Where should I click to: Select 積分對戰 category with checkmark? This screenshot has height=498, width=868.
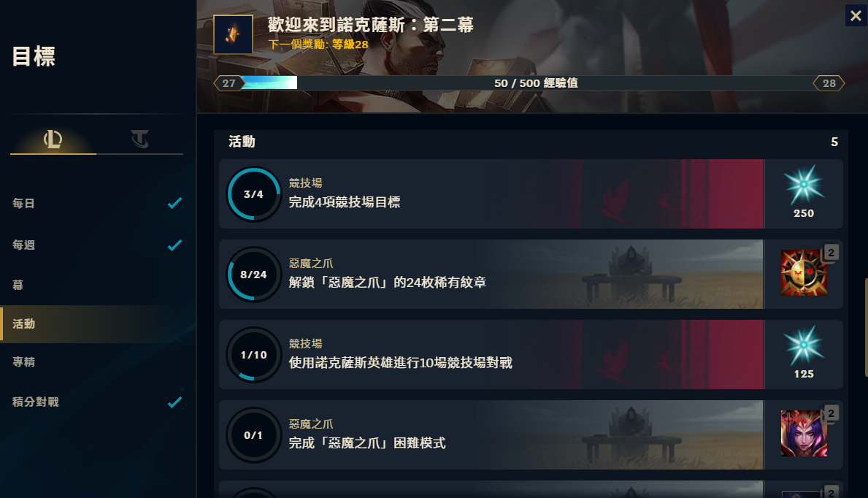click(x=97, y=402)
